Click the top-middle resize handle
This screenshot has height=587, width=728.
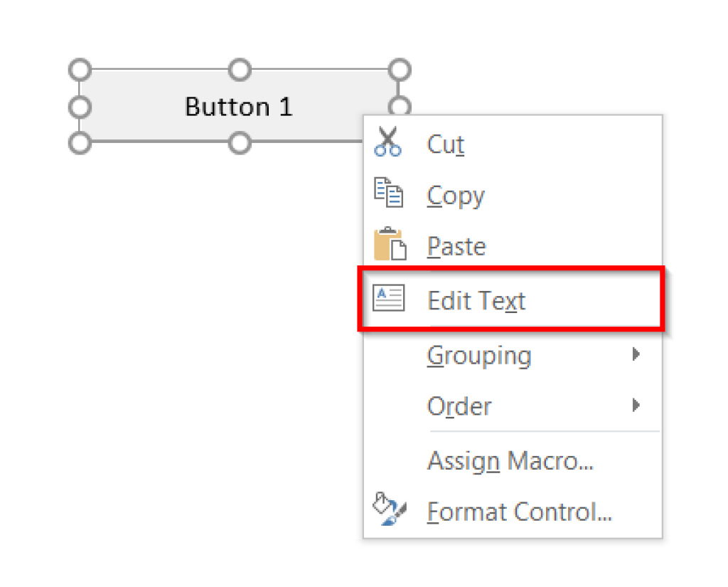(x=240, y=70)
